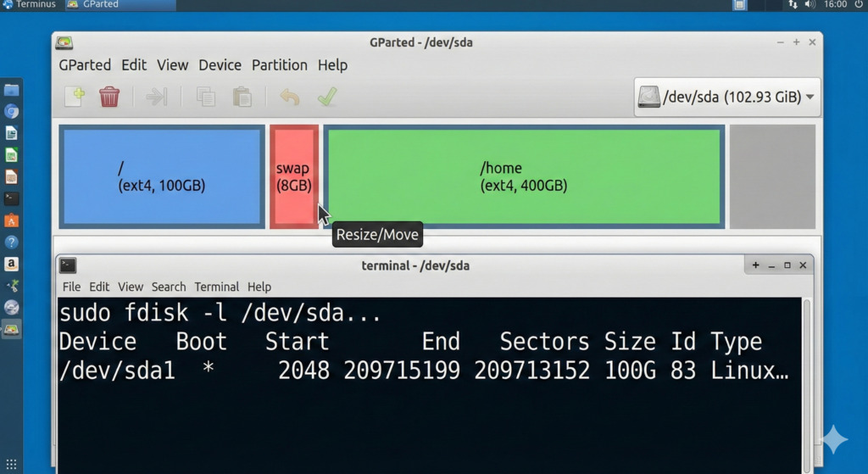The height and width of the screenshot is (474, 868).
Task: Open the Terminal menu in terminal window
Action: 216,287
